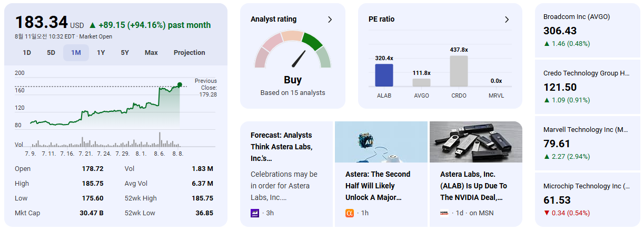Open the Credo Technology Group card
The height and width of the screenshot is (229, 644).
(x=588, y=87)
